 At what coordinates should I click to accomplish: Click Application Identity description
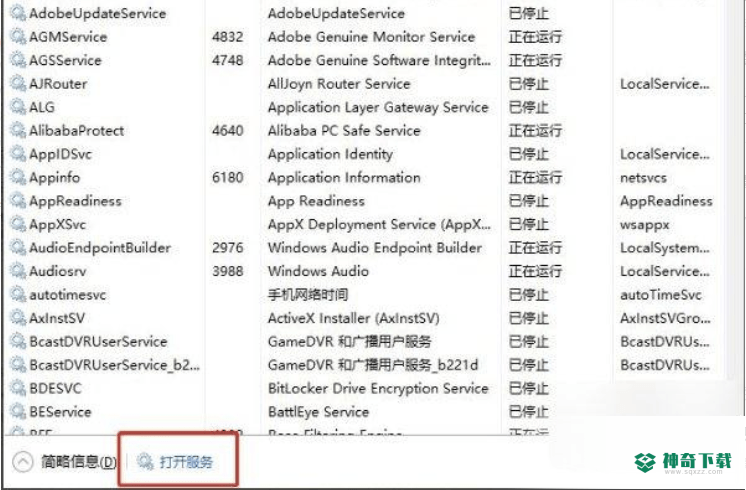click(x=331, y=154)
